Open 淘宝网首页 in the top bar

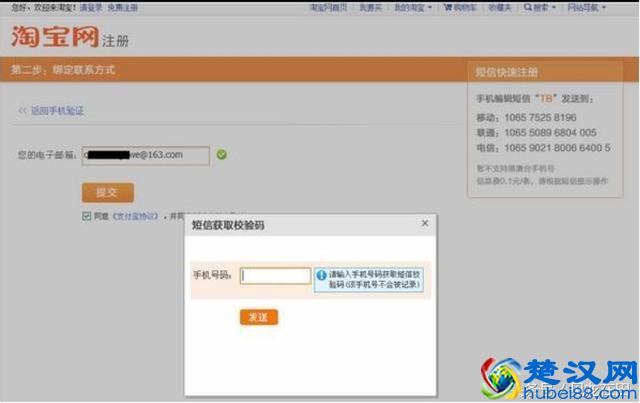click(x=329, y=7)
